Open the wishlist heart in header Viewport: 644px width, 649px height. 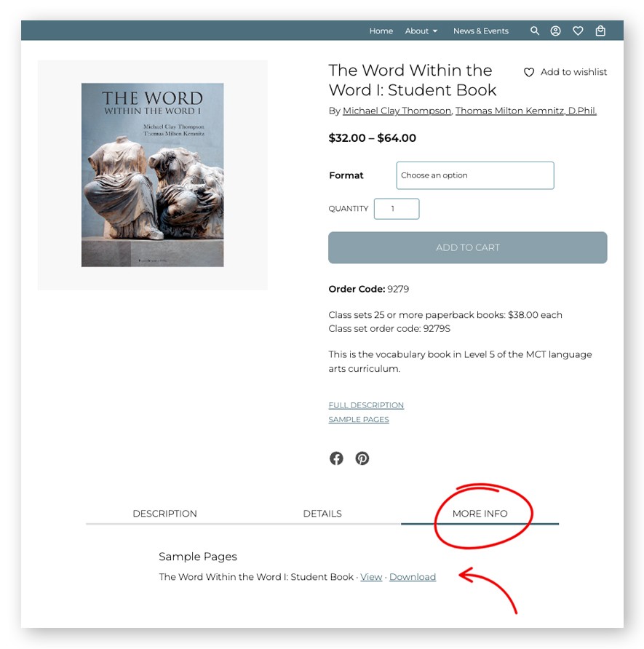tap(578, 31)
